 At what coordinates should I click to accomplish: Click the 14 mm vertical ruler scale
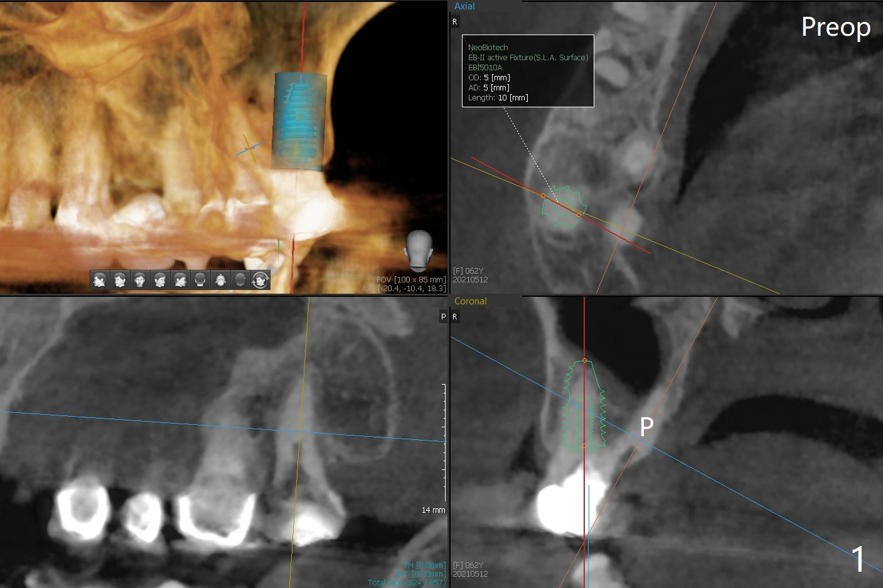click(444, 442)
